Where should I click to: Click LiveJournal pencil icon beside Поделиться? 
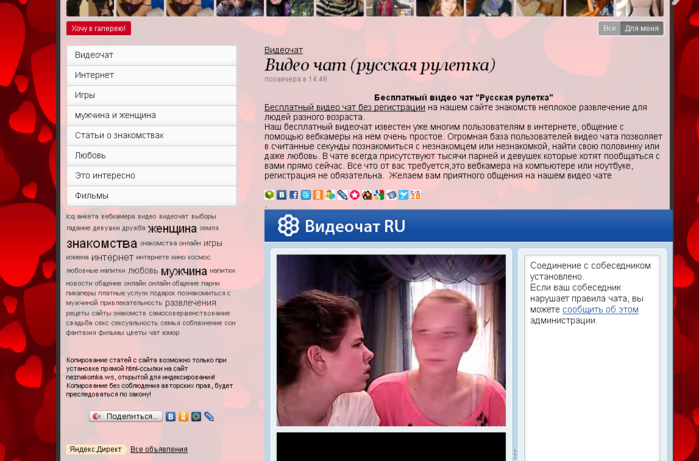[x=209, y=416]
